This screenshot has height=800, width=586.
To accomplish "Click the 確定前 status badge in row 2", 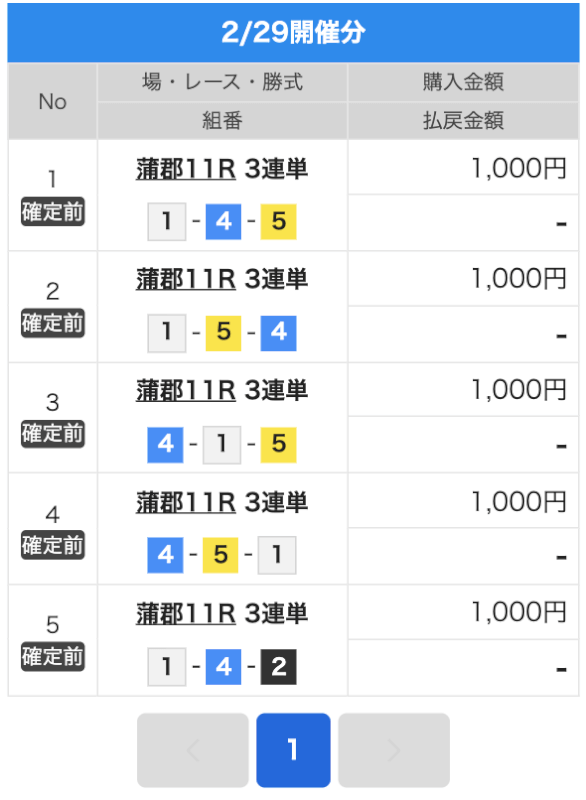I will [x=53, y=322].
